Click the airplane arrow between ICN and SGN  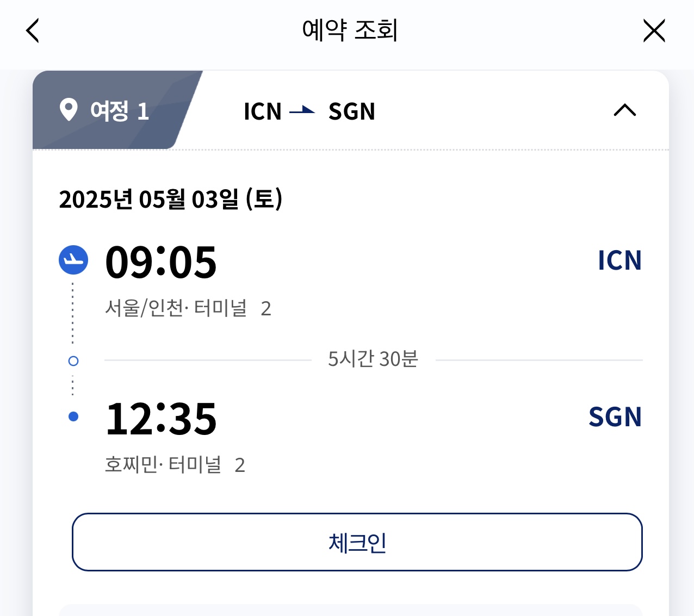coord(302,111)
